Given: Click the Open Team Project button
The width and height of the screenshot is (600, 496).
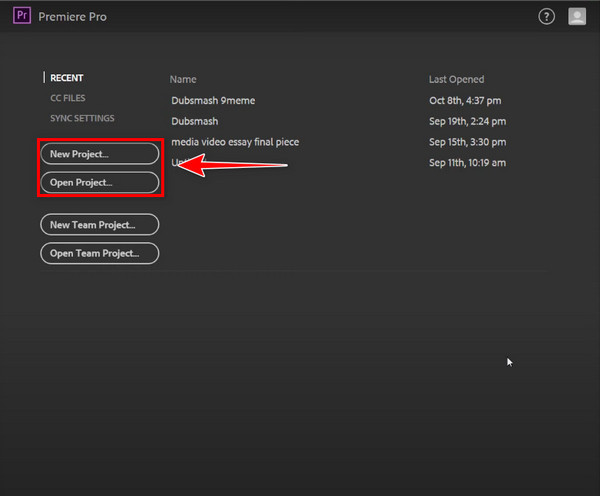Looking at the screenshot, I should click(x=99, y=253).
